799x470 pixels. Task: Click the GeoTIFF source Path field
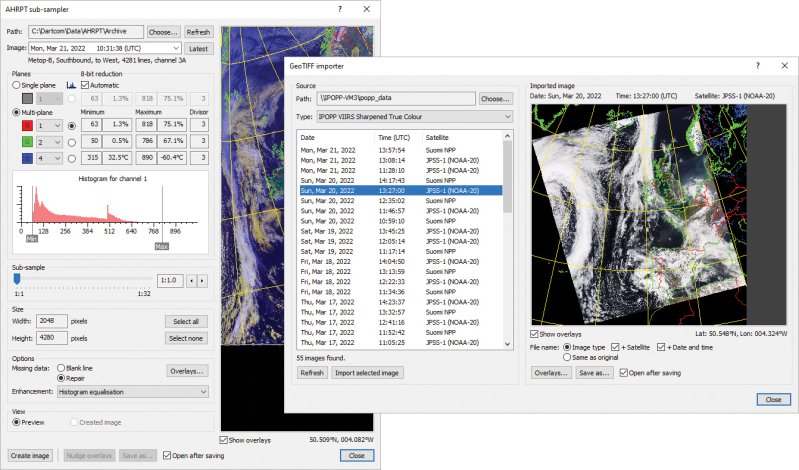[396, 98]
